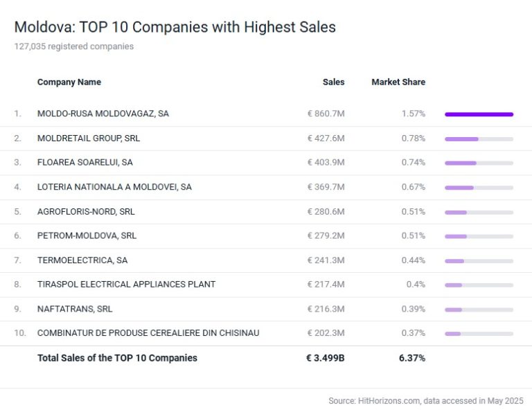Screen dimensions: 532x412
Task: Select TERMOELECTRICA, SA company name
Action: [x=82, y=260]
